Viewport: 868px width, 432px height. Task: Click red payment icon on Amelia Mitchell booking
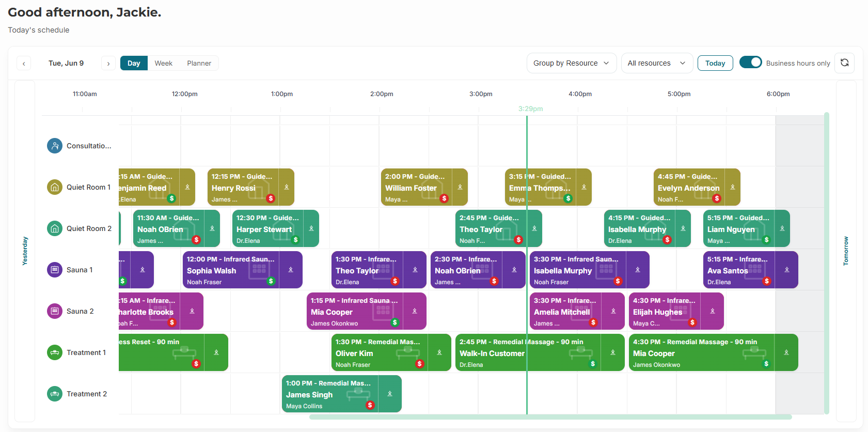[x=593, y=322]
